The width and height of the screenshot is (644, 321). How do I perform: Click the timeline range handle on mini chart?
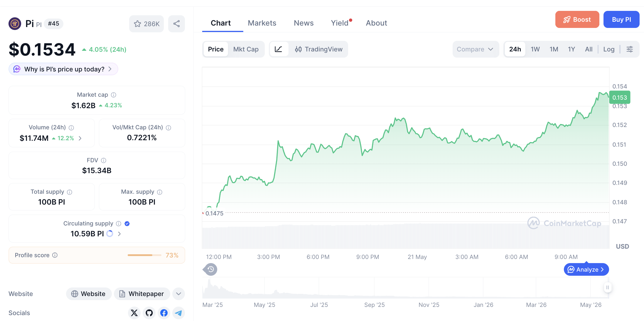608,287
